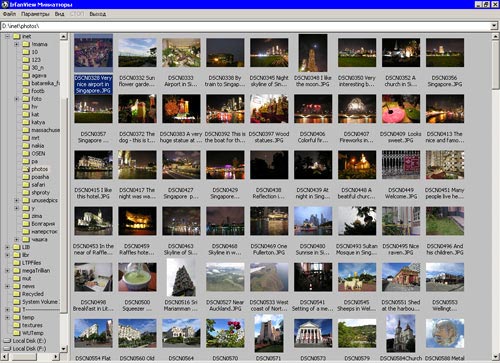This screenshot has height=363, width=500.
Task: Select the DSCN0449 Welcome gate thumbnail
Action: pos(401,165)
